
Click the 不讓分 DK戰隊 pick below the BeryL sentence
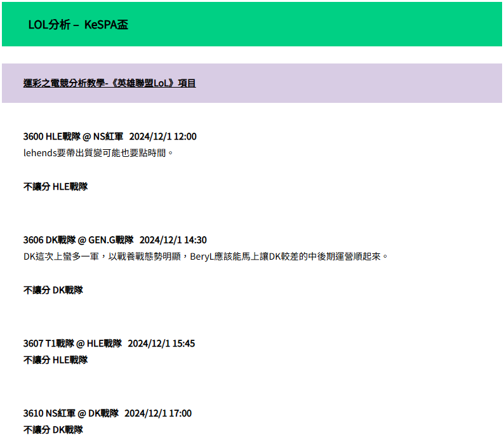[53, 290]
